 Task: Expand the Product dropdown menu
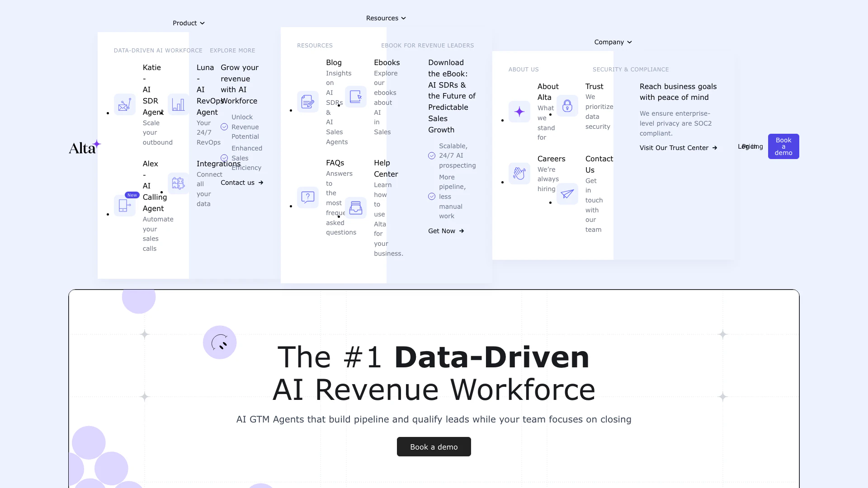click(189, 23)
